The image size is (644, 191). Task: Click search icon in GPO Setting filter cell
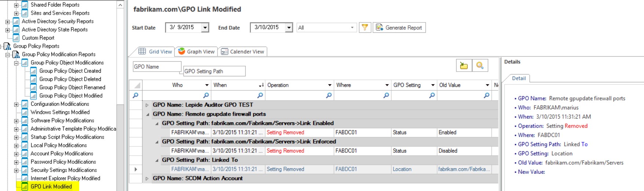(x=432, y=95)
